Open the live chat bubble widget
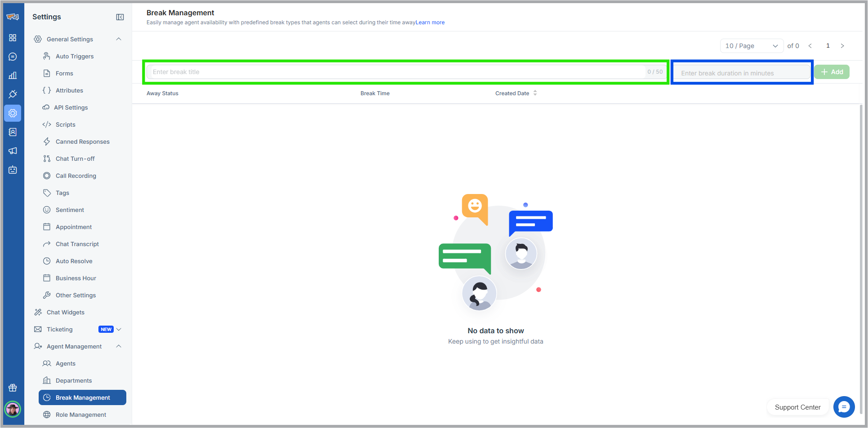 tap(844, 407)
